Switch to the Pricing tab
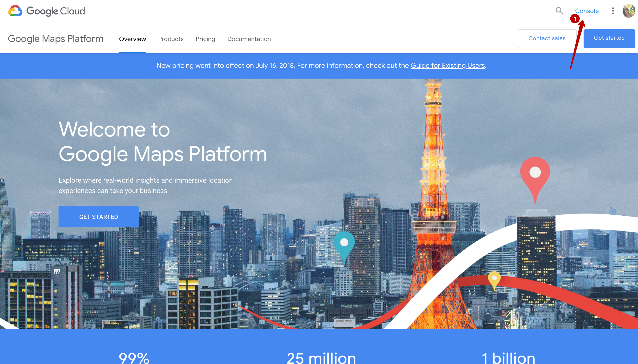 205,39
